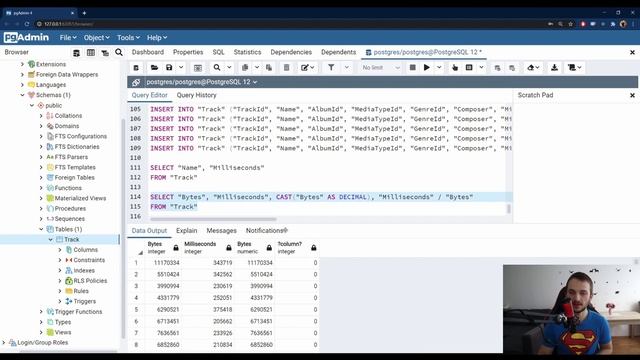Open the Tools menu
The height and width of the screenshot is (360, 640).
tap(128, 38)
